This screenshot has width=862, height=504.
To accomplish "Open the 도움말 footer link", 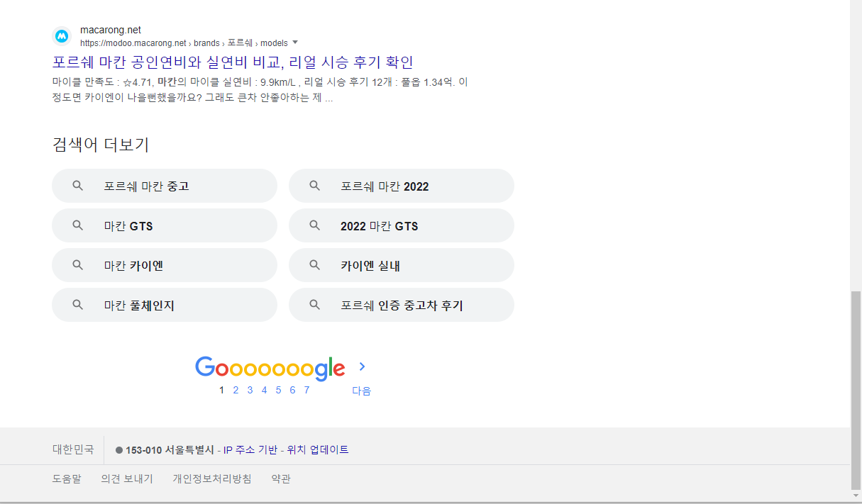I will click(67, 478).
